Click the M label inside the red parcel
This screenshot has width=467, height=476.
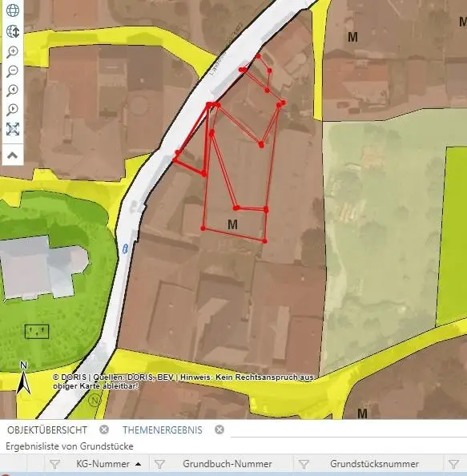point(232,224)
